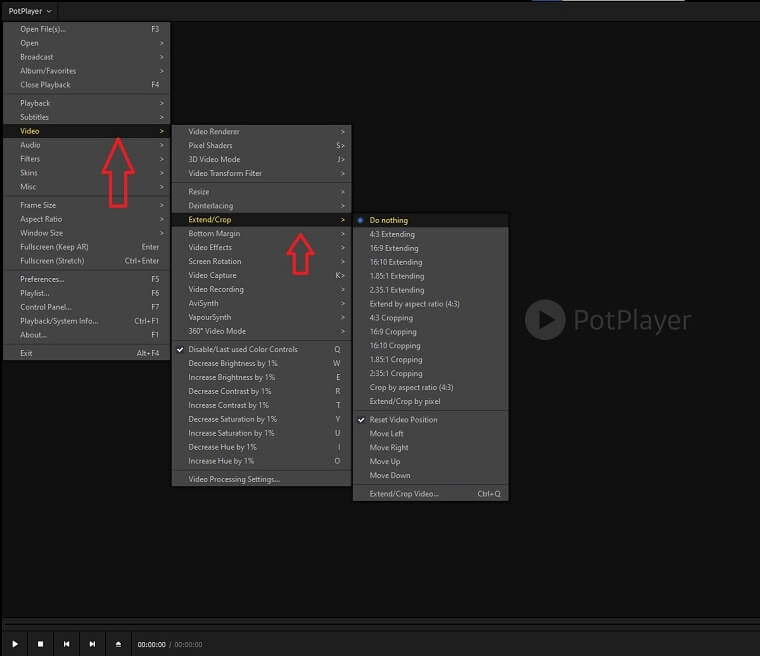Viewport: 760px width, 656px height.
Task: Click Move Down menu entry
Action: (x=430, y=476)
